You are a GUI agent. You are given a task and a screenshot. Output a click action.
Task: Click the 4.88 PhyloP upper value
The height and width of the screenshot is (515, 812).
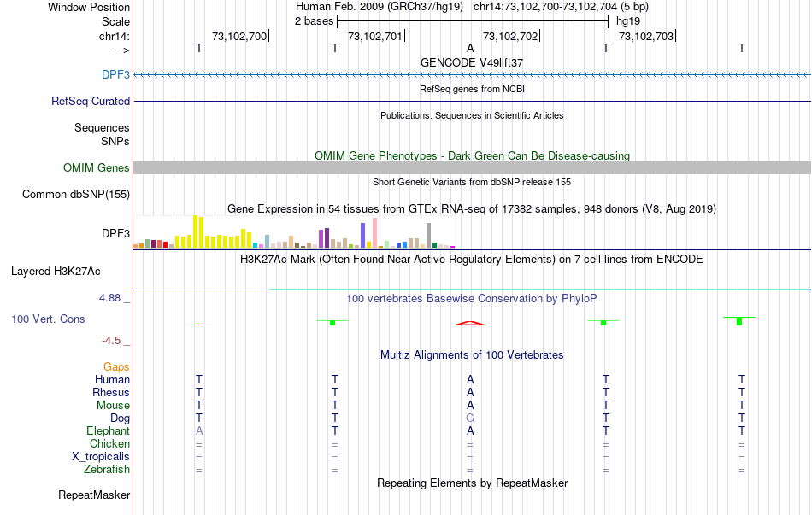109,298
